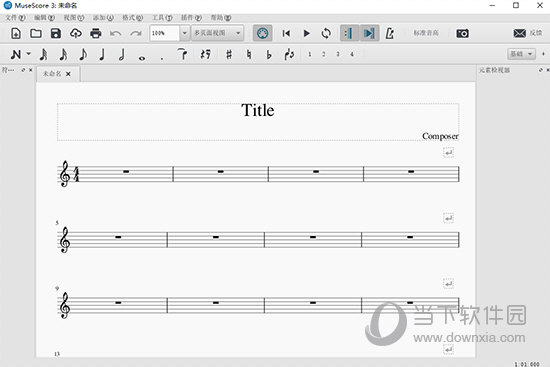This screenshot has height=367, width=550.
Task: Toggle pan score during playback
Action: click(369, 33)
